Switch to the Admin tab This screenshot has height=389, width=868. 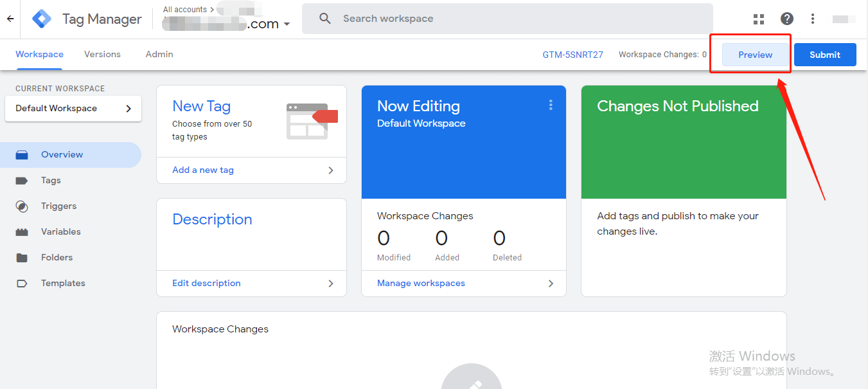tap(159, 55)
